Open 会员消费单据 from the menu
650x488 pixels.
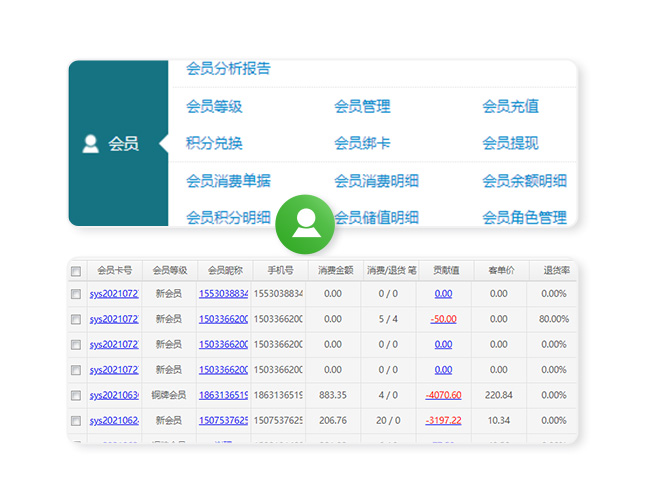pos(228,181)
